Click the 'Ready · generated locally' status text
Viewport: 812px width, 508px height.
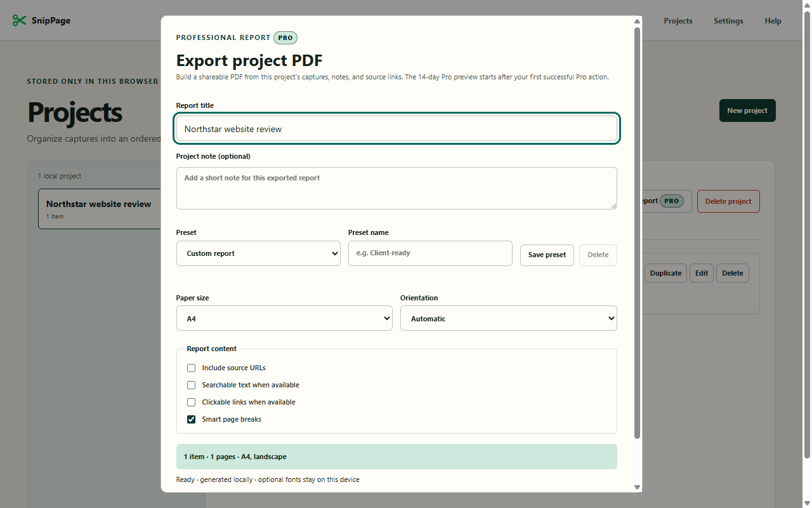coord(268,479)
